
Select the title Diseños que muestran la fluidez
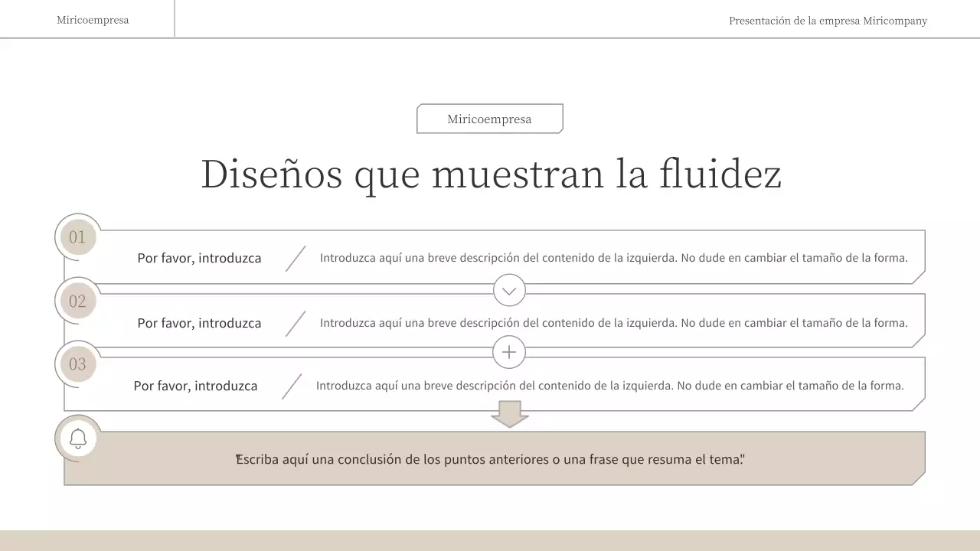pos(490,174)
